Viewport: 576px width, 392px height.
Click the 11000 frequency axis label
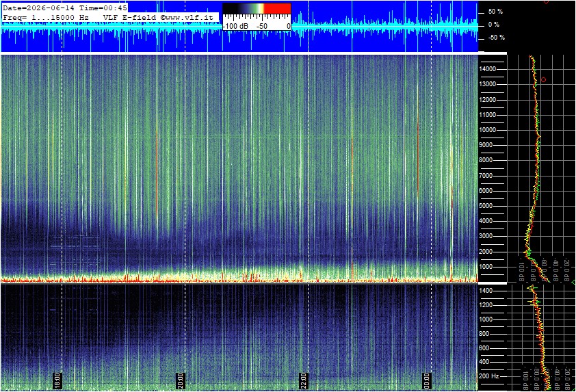click(488, 115)
